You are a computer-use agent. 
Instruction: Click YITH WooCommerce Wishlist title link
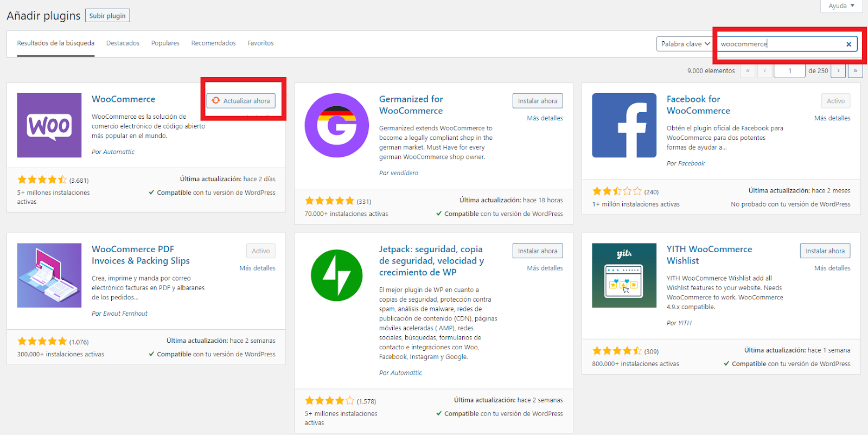[710, 255]
